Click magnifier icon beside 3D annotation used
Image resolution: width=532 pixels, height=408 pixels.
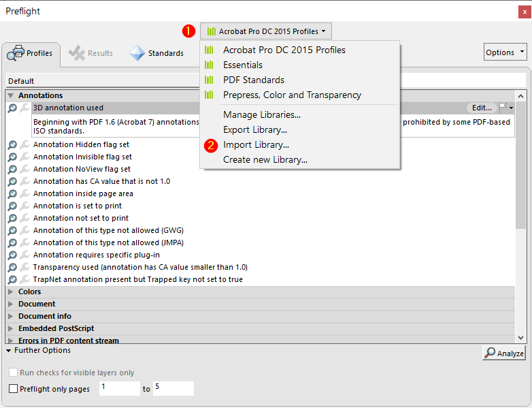[x=12, y=108]
